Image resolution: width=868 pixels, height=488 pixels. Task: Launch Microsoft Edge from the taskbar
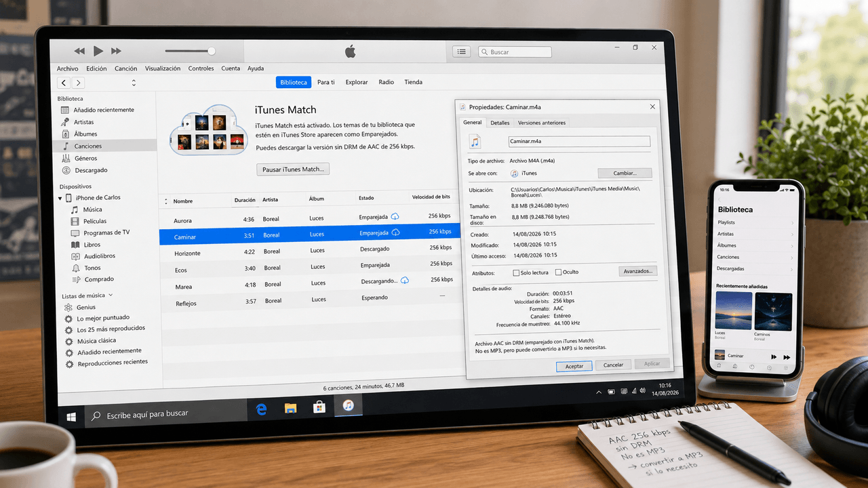(x=261, y=408)
